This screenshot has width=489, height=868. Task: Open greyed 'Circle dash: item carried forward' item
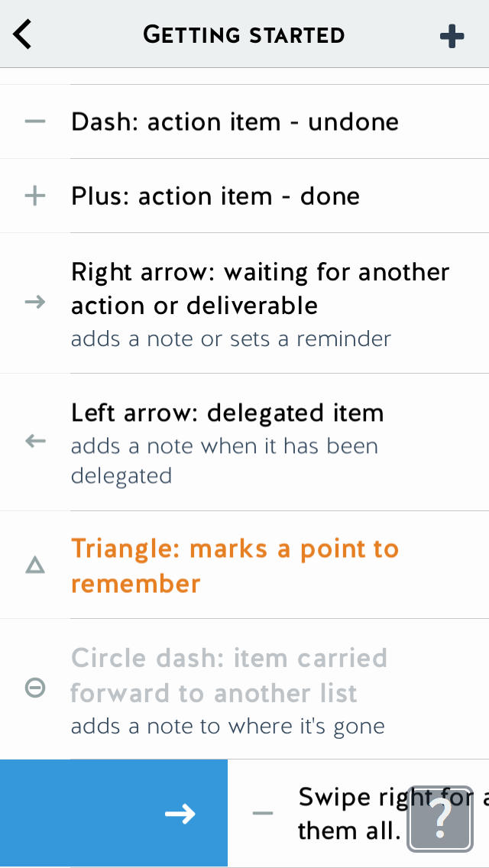click(244, 689)
